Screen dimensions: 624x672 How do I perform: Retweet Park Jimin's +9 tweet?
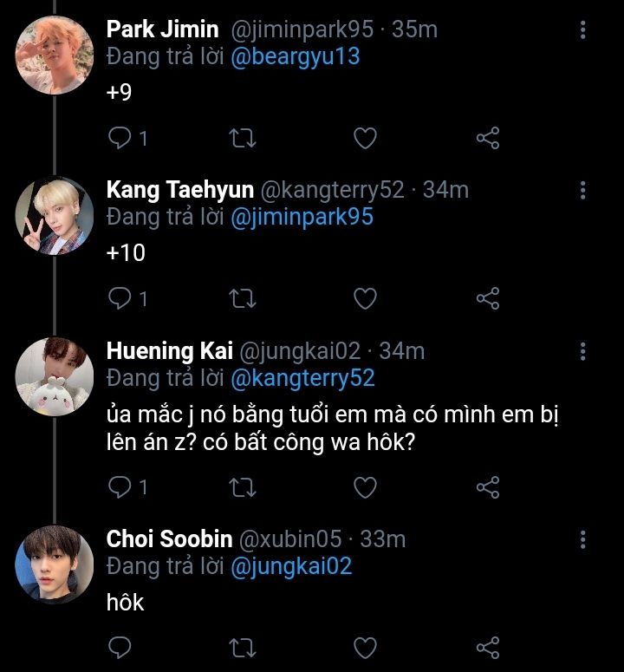[243, 138]
